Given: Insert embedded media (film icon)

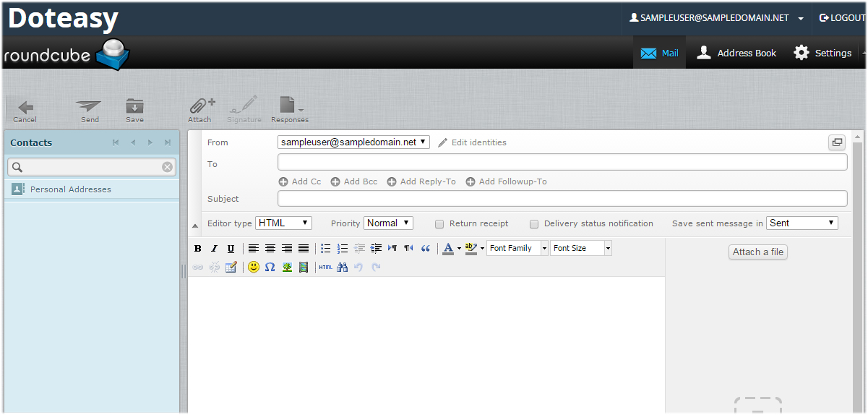Looking at the screenshot, I should 304,268.
